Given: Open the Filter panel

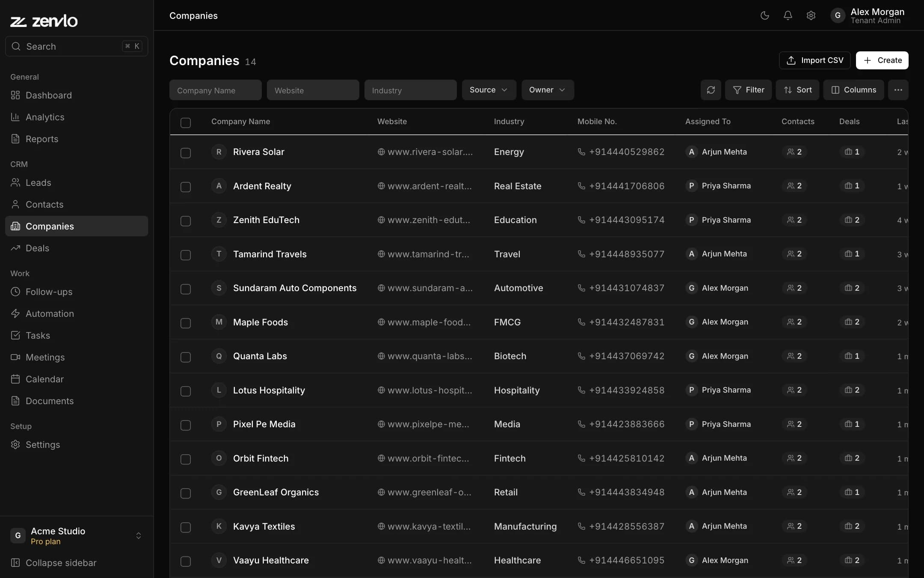Looking at the screenshot, I should click(748, 90).
